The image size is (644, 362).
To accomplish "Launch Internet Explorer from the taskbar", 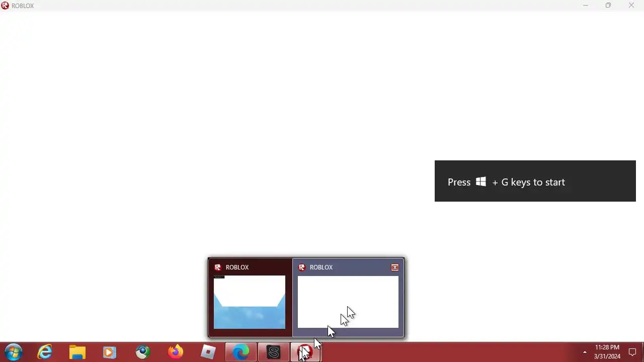I will [45, 352].
